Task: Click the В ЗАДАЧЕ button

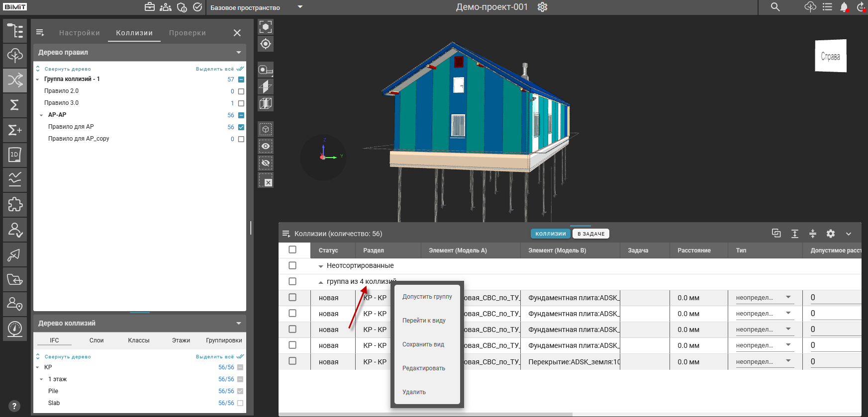Action: coord(590,234)
